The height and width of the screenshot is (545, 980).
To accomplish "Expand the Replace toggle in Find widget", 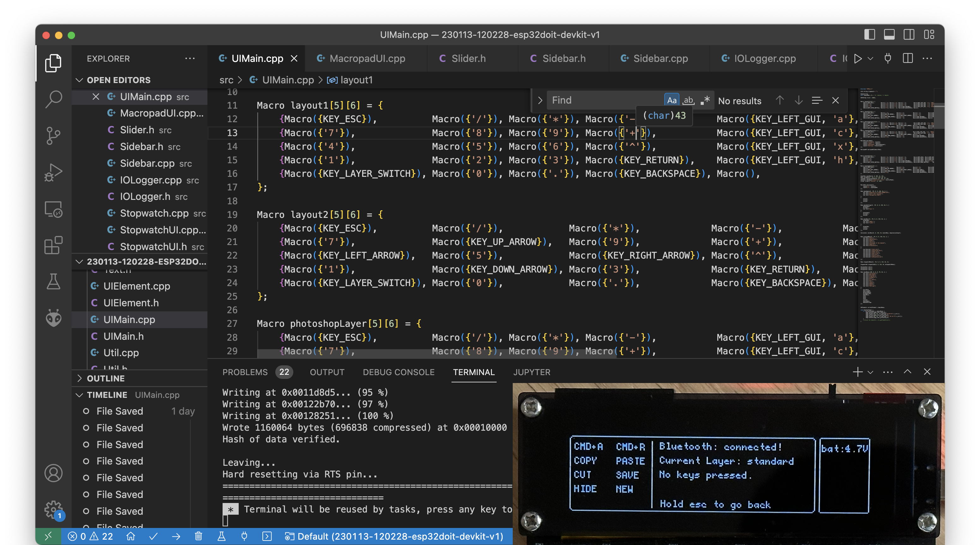I will (540, 100).
